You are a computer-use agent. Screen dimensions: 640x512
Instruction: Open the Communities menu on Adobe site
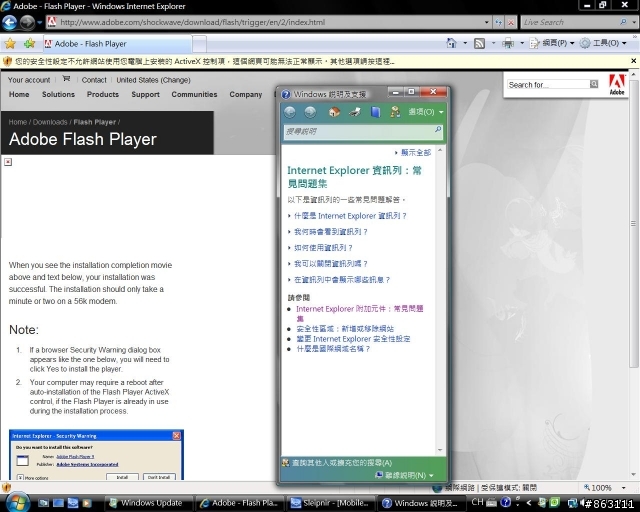coord(194,94)
